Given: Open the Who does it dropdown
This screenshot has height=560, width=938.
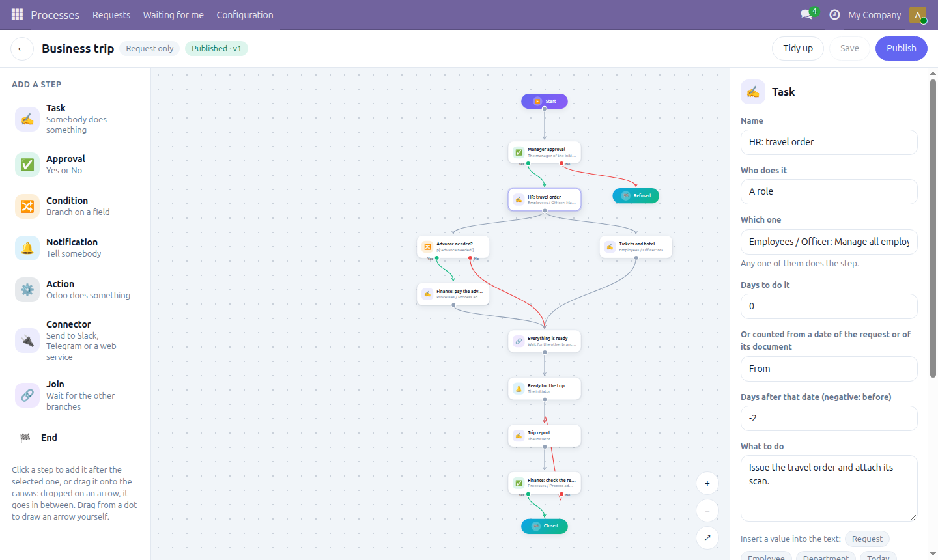Looking at the screenshot, I should tap(829, 191).
